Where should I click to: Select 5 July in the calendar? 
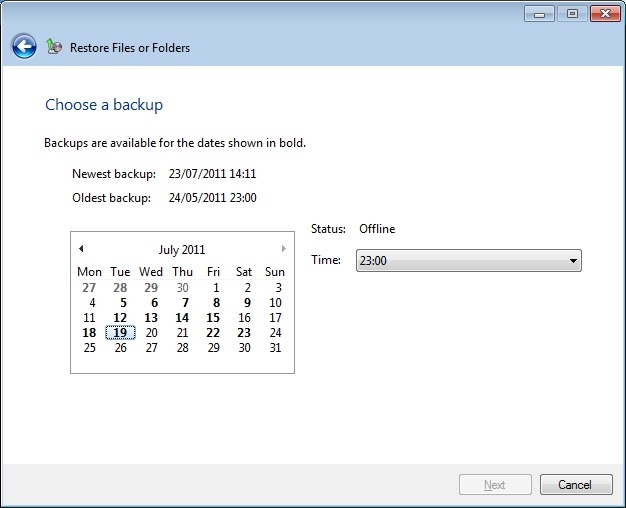(x=122, y=303)
